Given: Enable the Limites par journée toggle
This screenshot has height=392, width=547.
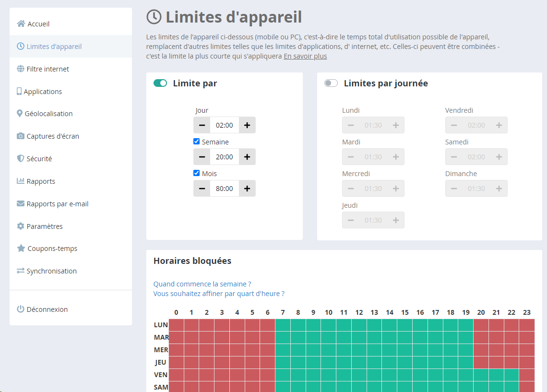Looking at the screenshot, I should (x=331, y=83).
